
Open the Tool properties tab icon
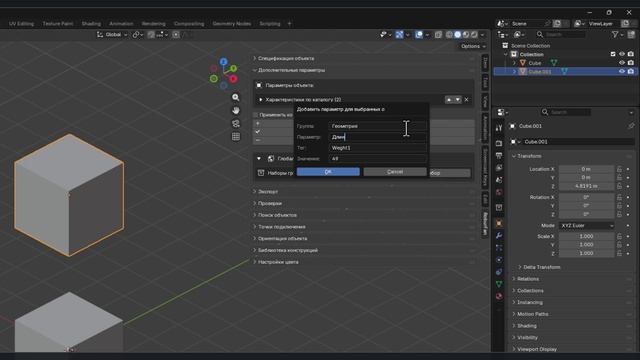pos(499,128)
